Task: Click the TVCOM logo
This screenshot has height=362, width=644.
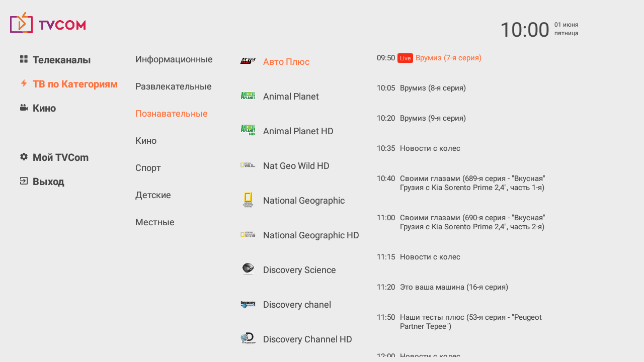Action: coord(48,24)
